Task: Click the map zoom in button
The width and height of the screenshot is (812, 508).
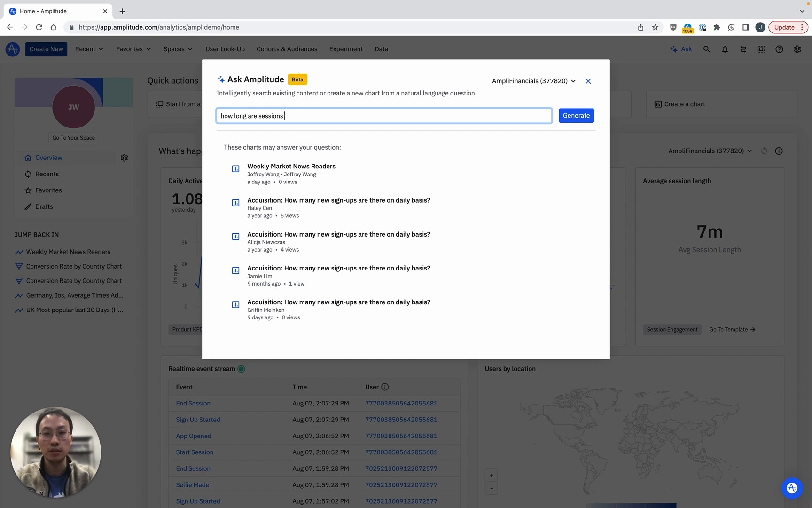Action: click(x=492, y=476)
